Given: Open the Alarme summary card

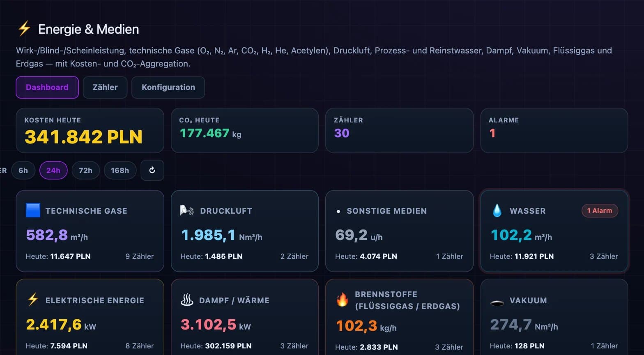Looking at the screenshot, I should (554, 130).
